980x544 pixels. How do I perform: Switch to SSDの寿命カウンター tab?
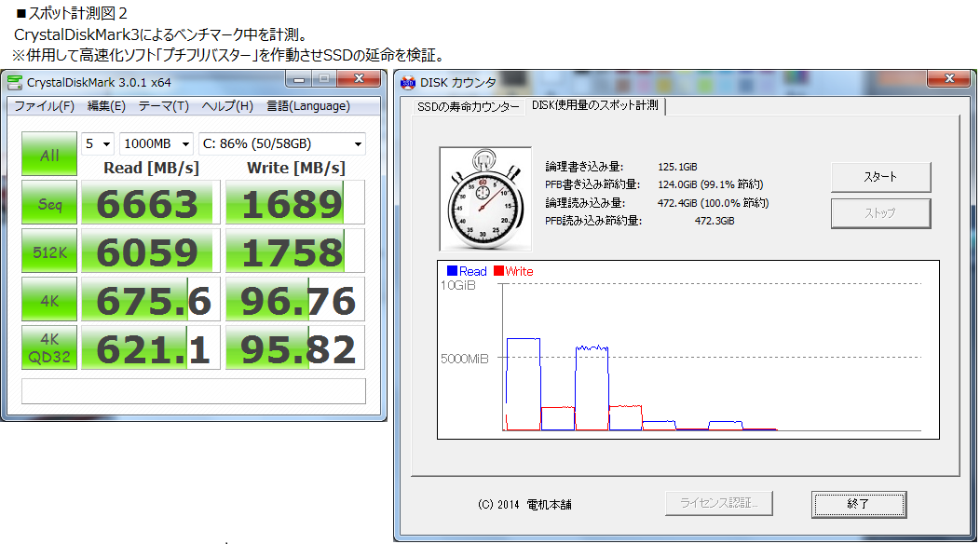coord(468,107)
